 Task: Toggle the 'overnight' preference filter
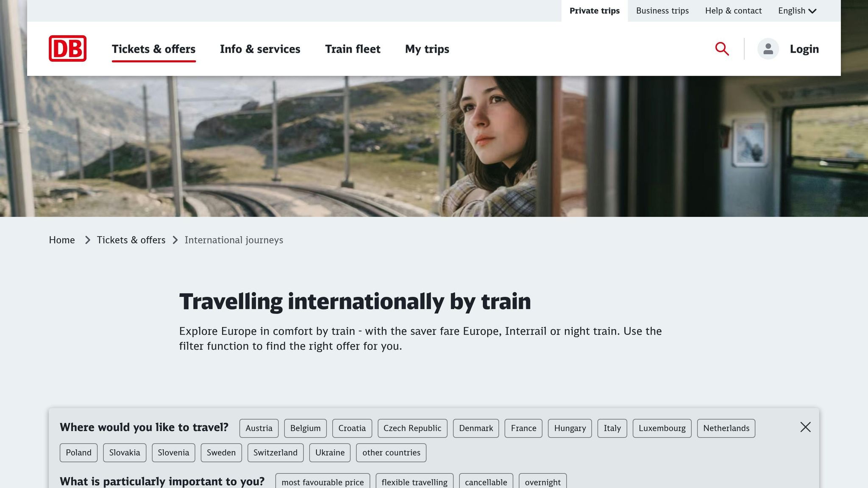[x=543, y=482]
